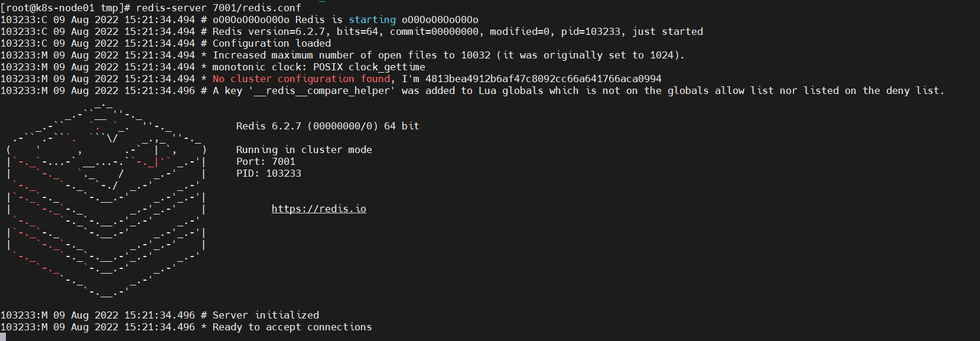Click the 'Server initialized' log message
The width and height of the screenshot is (980, 341).
266,315
